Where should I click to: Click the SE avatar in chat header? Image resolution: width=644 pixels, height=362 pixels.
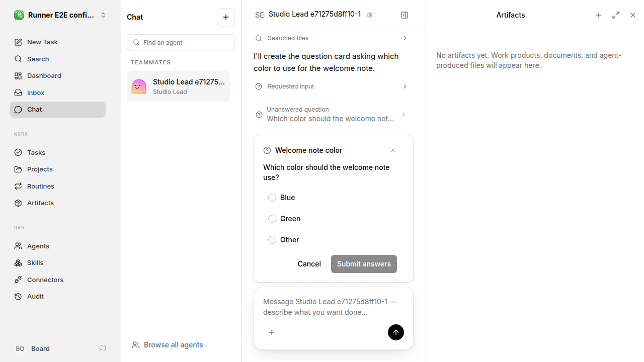click(260, 15)
